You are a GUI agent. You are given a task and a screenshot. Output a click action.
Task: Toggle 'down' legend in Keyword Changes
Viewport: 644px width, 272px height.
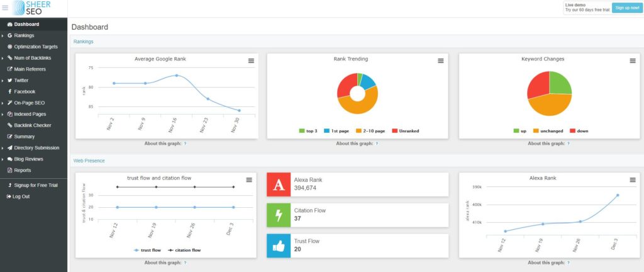pos(579,131)
